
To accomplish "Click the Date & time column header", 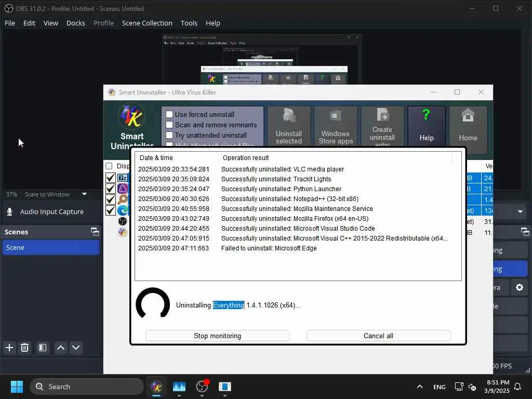I will tap(177, 158).
